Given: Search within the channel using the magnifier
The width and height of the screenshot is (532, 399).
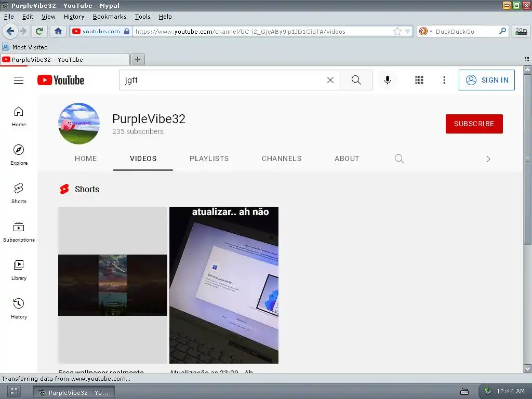Looking at the screenshot, I should (400, 159).
